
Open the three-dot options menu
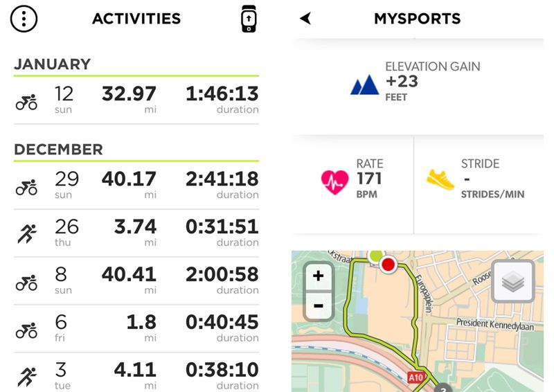coord(24,19)
